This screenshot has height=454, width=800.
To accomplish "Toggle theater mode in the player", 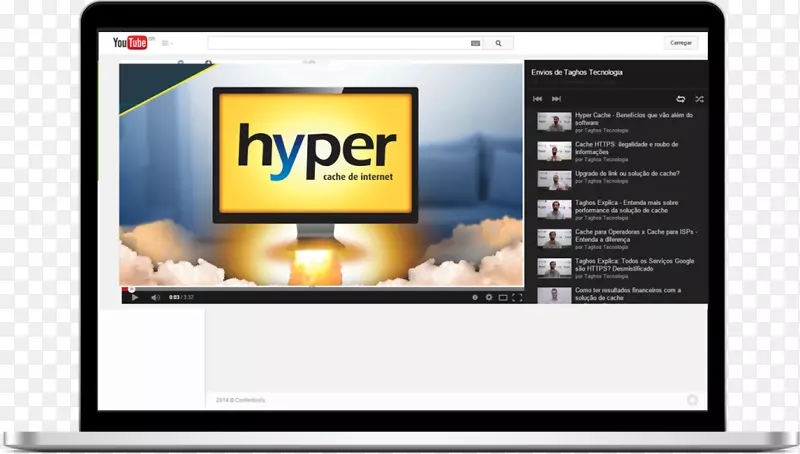I will (503, 297).
